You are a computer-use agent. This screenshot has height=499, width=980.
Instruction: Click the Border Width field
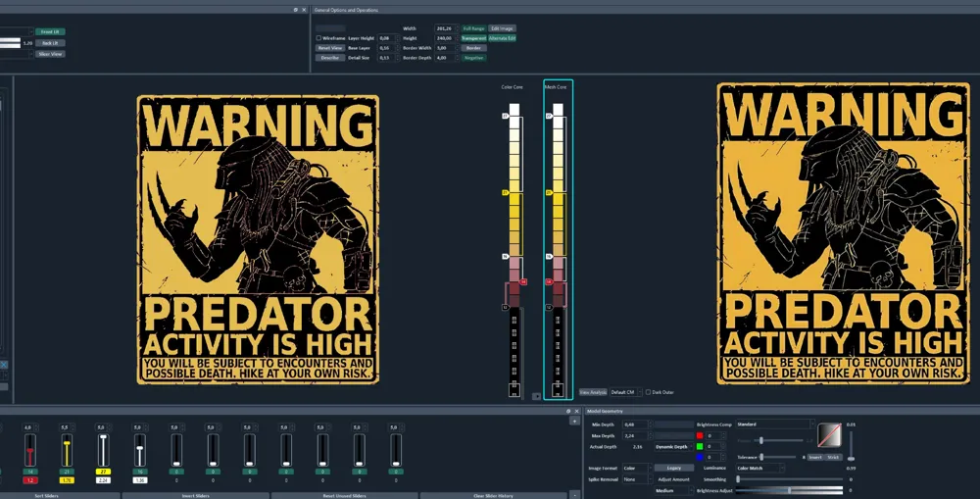click(445, 48)
